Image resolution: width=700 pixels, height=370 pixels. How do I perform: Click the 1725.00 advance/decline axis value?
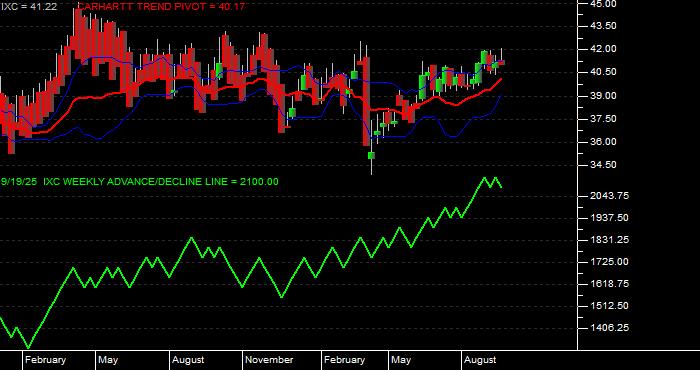pos(610,262)
